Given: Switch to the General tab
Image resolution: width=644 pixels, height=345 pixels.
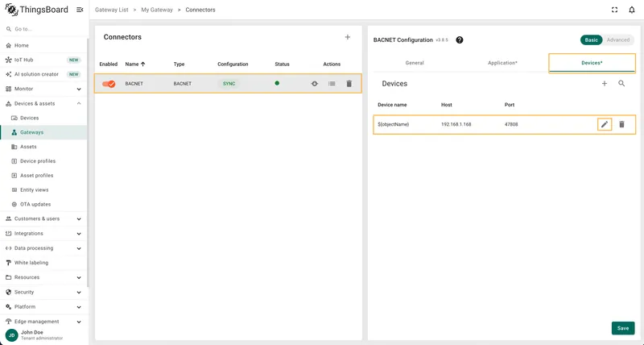Looking at the screenshot, I should tap(415, 63).
